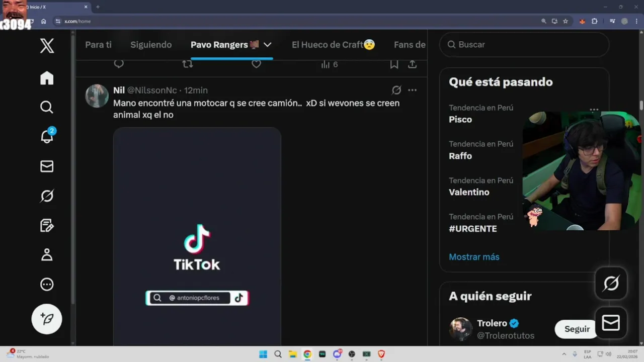Image resolution: width=644 pixels, height=362 pixels.
Task: Open three-dot menu on Nil's post
Action: tap(413, 90)
